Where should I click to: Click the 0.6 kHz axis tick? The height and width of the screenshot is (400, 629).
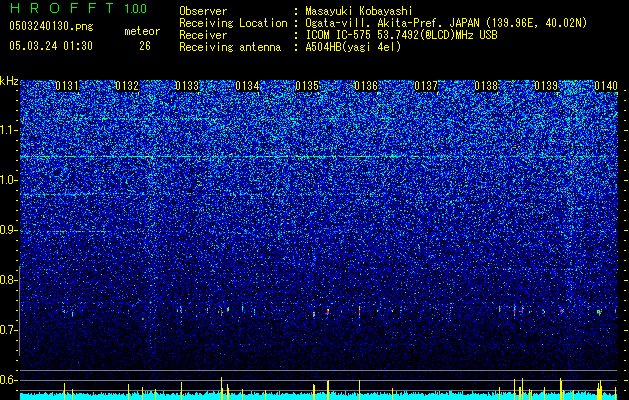pyautogui.click(x=9, y=380)
